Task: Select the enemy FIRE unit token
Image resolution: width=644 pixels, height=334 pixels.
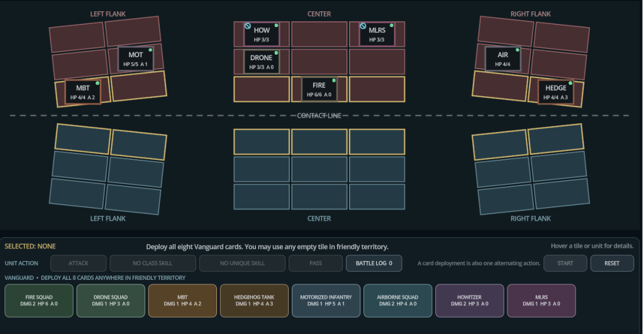Action: coord(319,89)
